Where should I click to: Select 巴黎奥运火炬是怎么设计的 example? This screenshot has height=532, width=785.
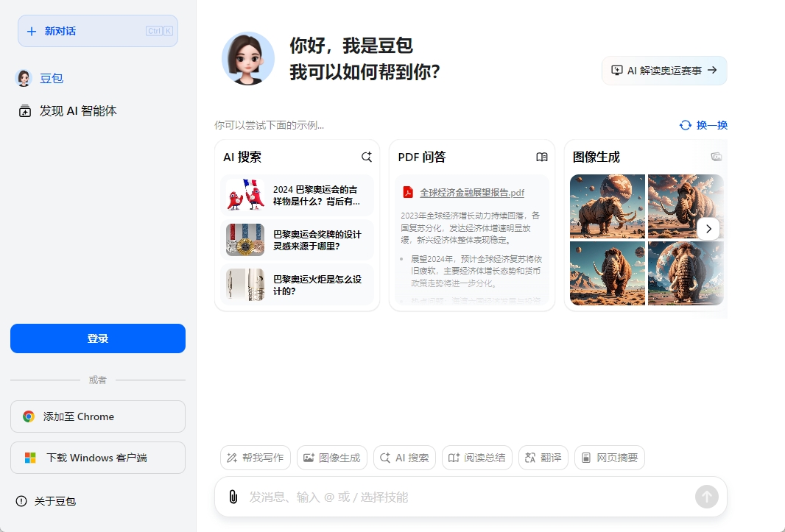(x=298, y=285)
